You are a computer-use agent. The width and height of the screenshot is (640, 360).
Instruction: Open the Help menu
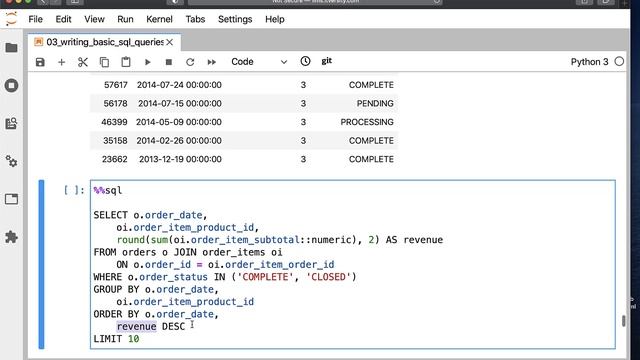click(x=275, y=19)
